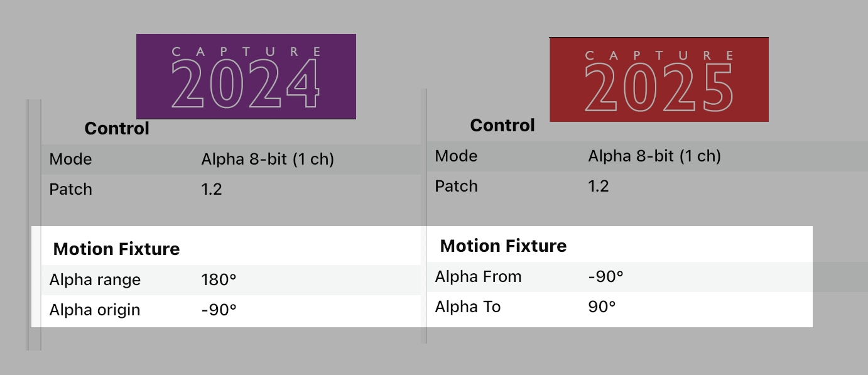
Task: Collapse the Control section under Capture 2025
Action: tap(502, 126)
